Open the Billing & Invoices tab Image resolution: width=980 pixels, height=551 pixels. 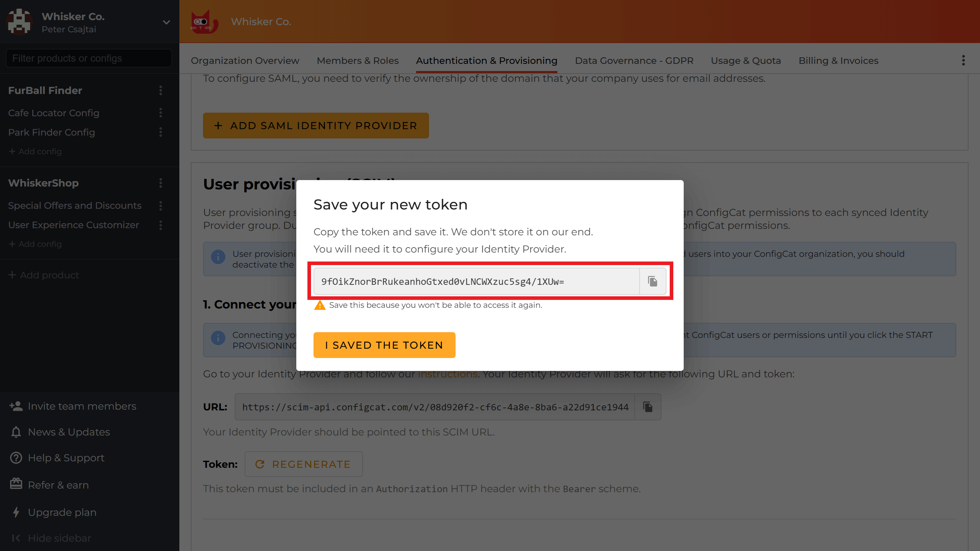pos(838,61)
